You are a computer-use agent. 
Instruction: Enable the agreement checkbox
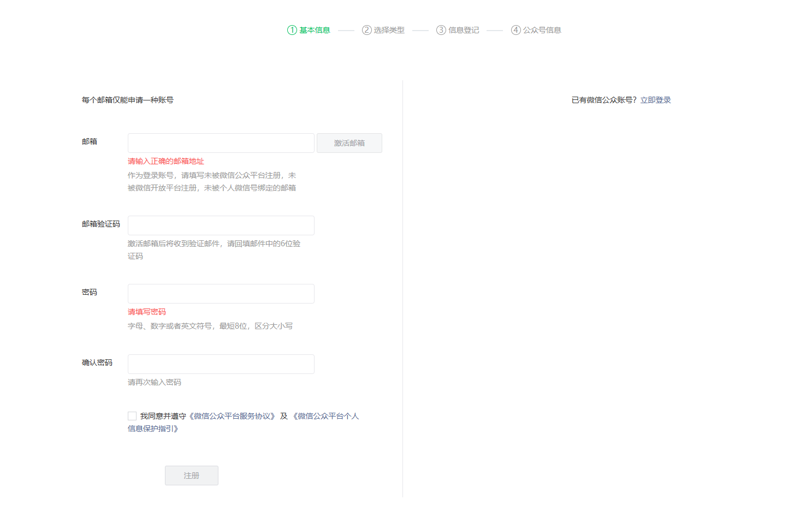click(x=132, y=415)
